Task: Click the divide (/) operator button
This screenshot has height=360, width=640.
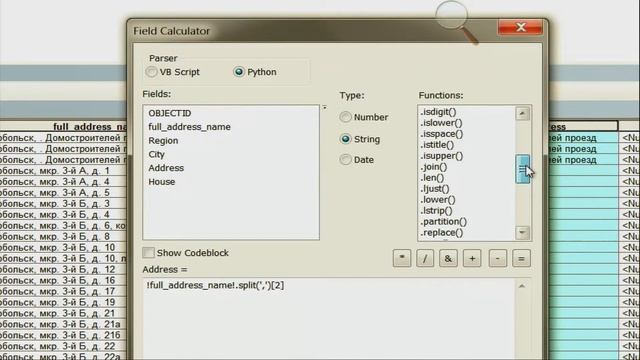Action: coord(425,258)
